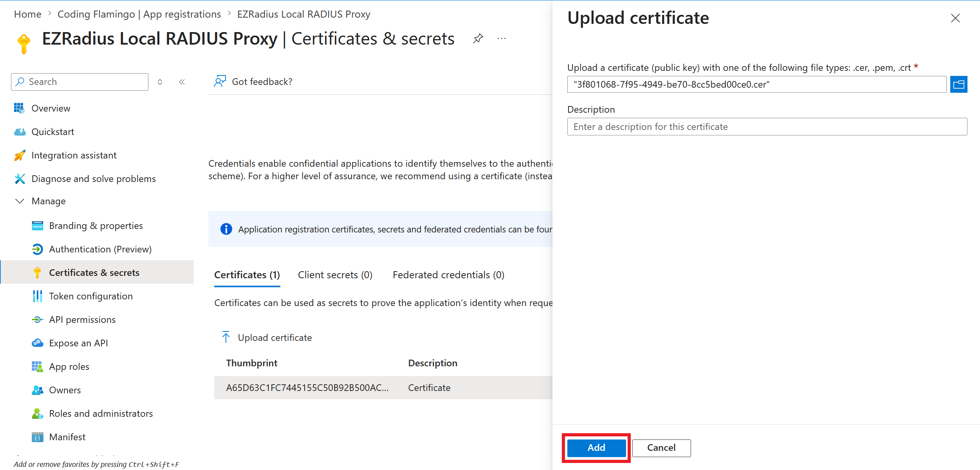Click the Roles and administrators icon

click(37, 414)
